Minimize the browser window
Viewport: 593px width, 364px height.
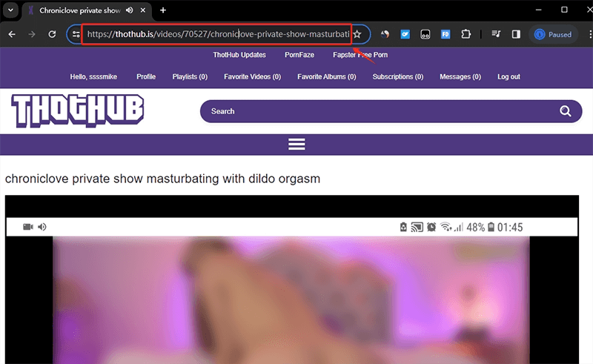[x=539, y=10]
